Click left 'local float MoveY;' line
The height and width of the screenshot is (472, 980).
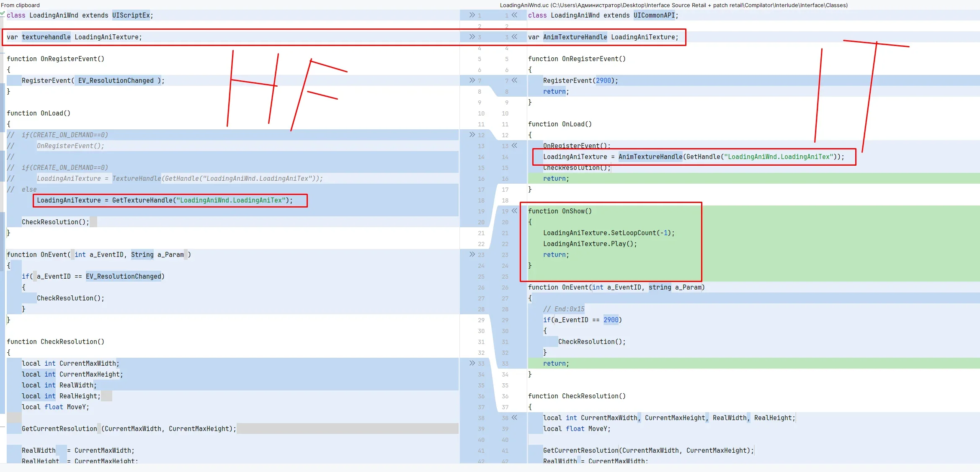click(x=55, y=407)
